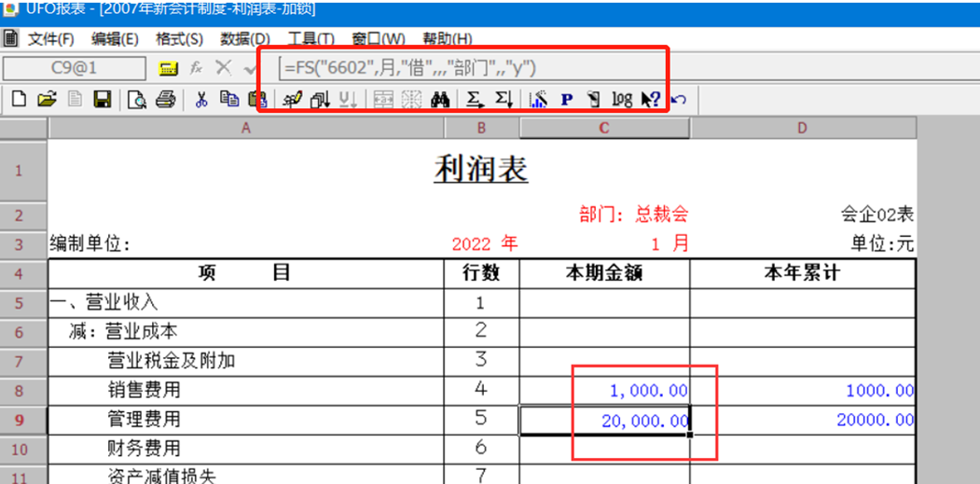Open a file with the folder icon

pyautogui.click(x=47, y=99)
